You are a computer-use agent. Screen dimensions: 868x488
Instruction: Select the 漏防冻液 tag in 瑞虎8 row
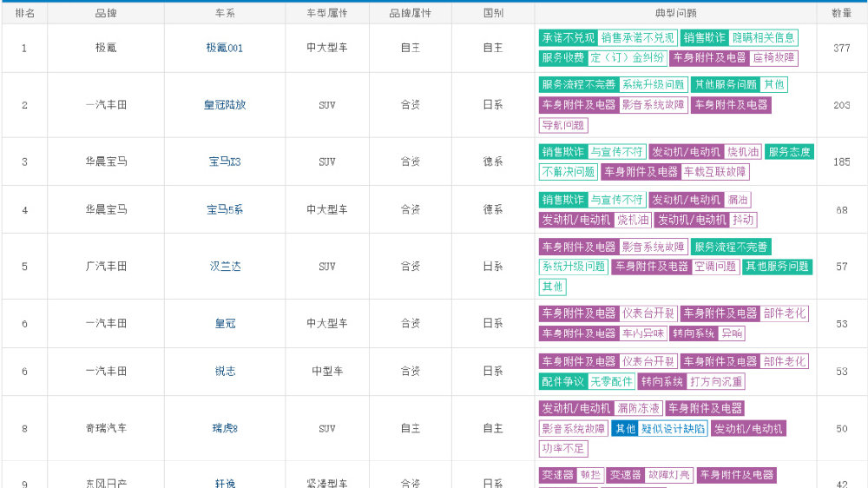(638, 409)
